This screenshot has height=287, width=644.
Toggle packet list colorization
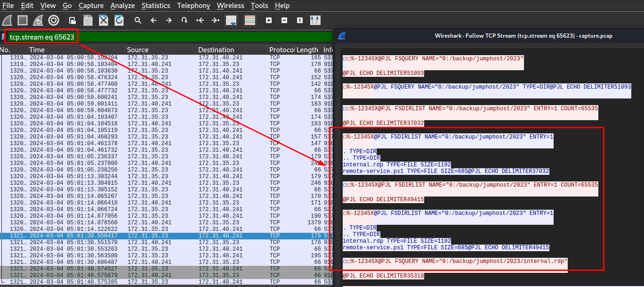coord(250,20)
